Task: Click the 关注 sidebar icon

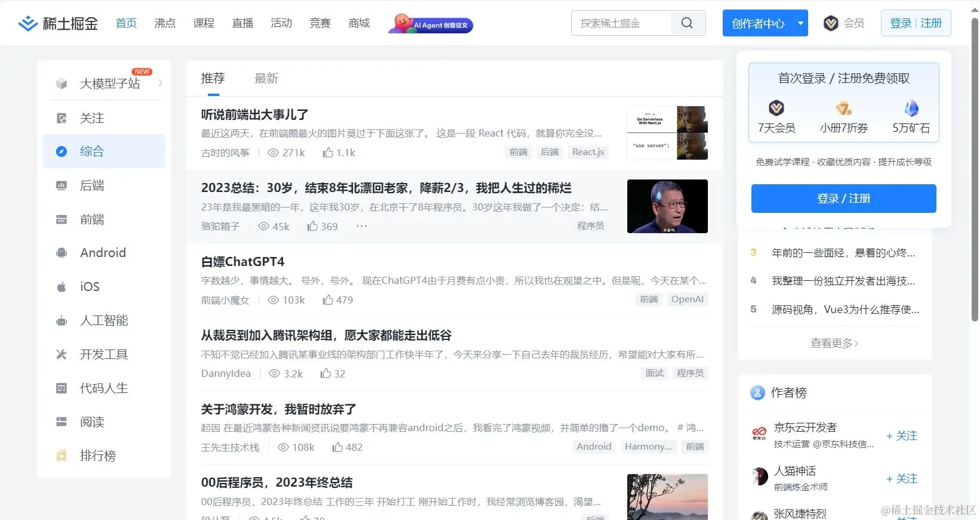Action: point(61,118)
